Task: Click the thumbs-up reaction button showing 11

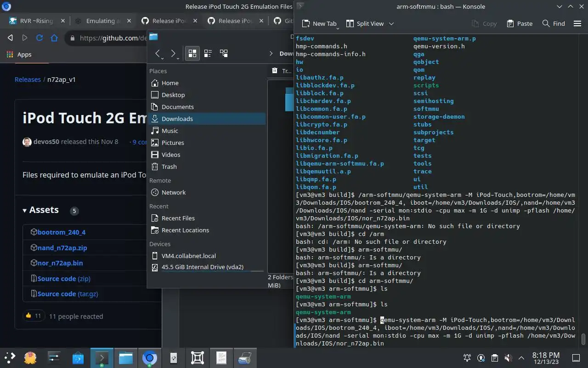Action: tap(34, 316)
